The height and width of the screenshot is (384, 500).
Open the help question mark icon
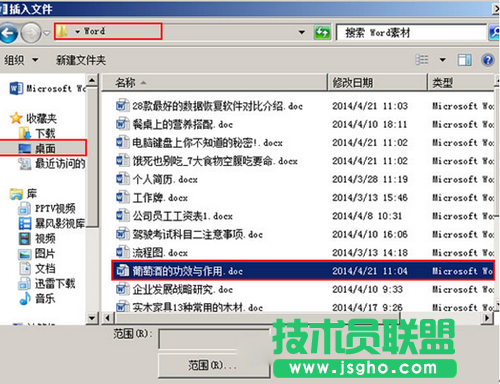coord(488,60)
